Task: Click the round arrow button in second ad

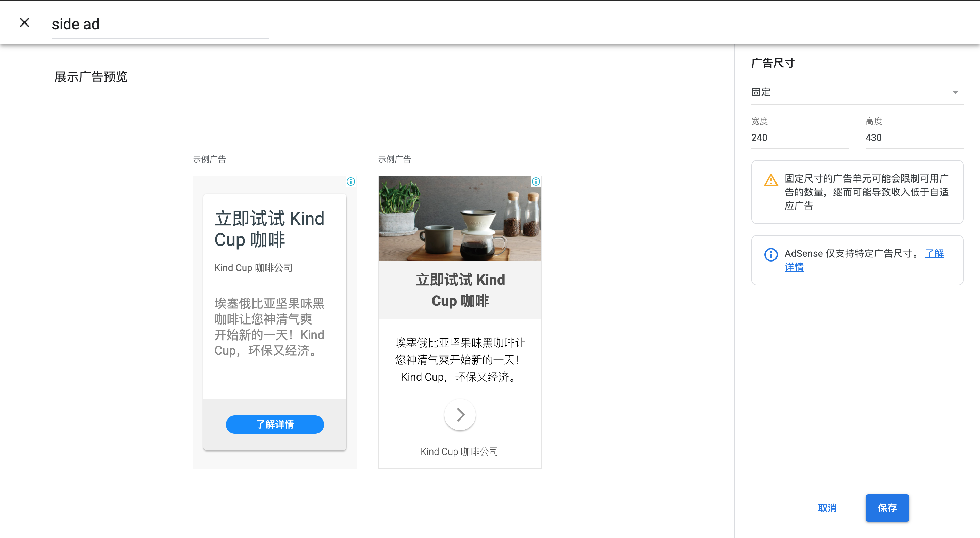Action: tap(460, 415)
